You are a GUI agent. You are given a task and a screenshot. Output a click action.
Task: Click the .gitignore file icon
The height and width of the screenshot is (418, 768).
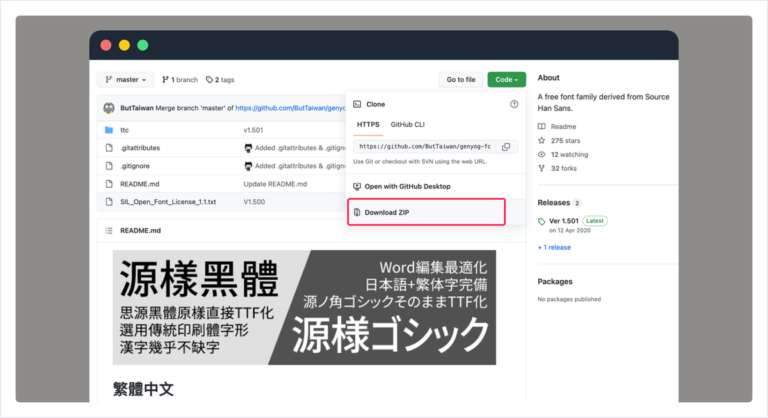pos(109,166)
